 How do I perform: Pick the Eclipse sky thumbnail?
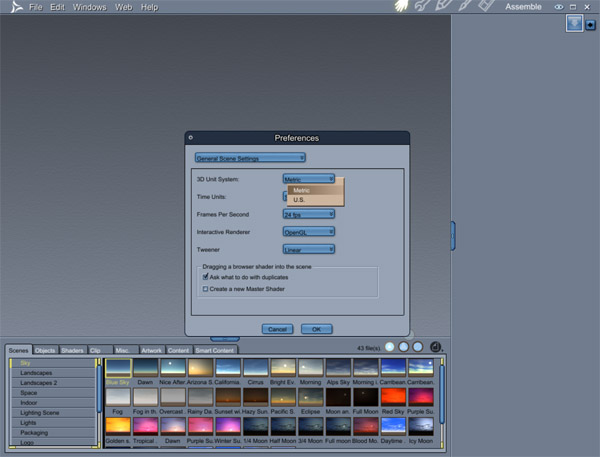pos(311,397)
